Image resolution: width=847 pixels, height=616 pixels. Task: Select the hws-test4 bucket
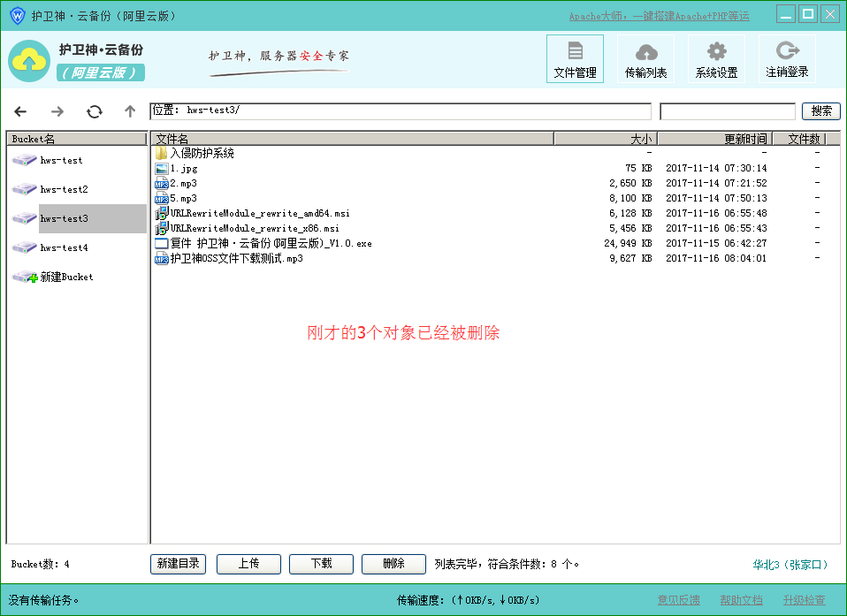tap(64, 248)
